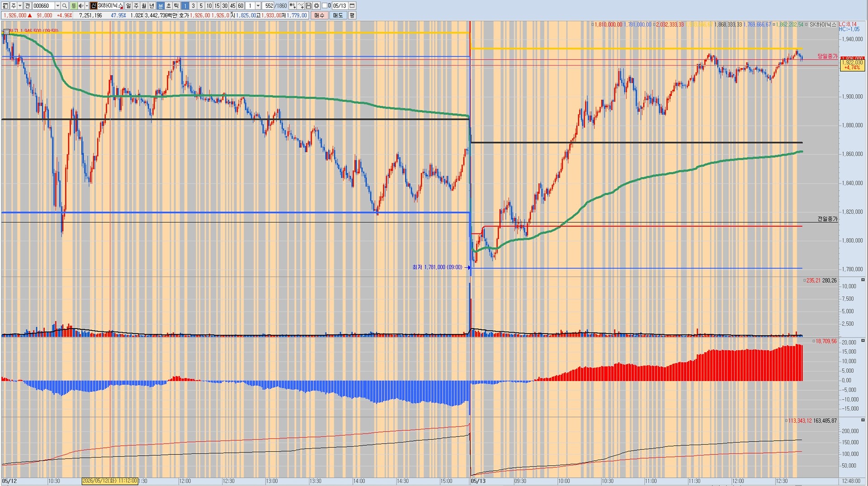Click the stock code field 000660
This screenshot has height=486, width=868.
click(x=43, y=6)
